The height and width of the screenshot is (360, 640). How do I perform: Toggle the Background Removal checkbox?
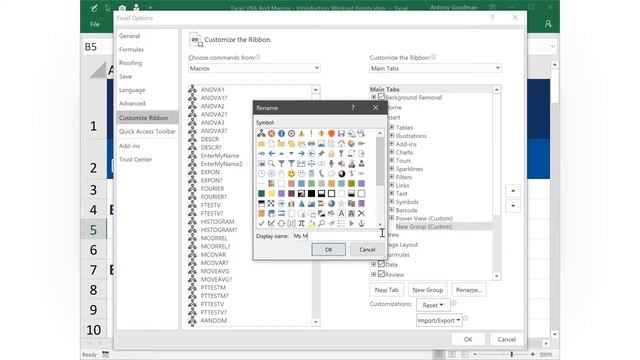pyautogui.click(x=381, y=97)
